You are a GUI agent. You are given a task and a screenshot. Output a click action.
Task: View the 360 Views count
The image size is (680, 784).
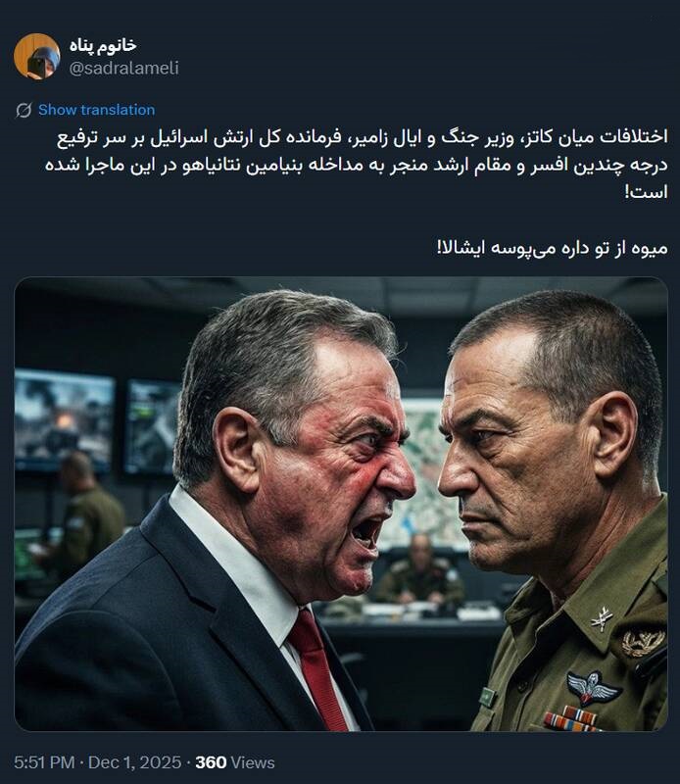click(235, 762)
